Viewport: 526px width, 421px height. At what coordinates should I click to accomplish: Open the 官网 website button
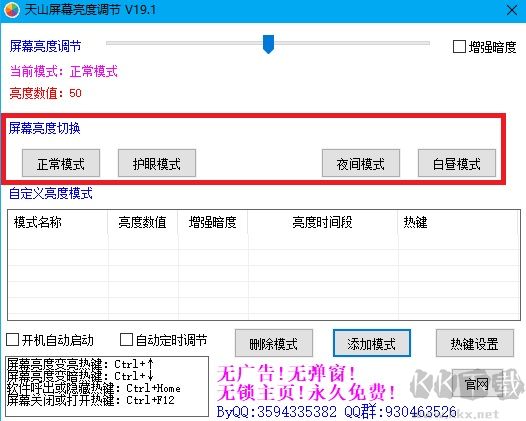click(477, 384)
